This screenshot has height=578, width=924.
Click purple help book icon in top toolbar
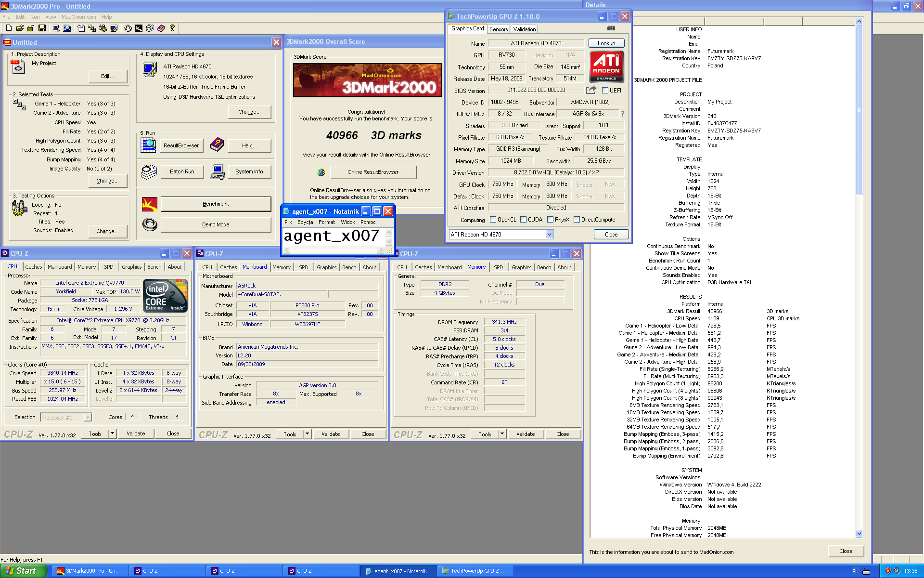pyautogui.click(x=161, y=28)
